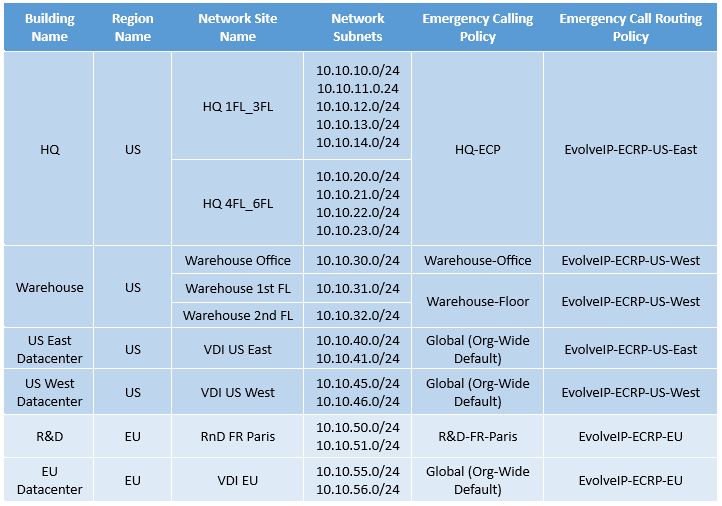Viewport: 722px width, 506px height.
Task: Click the VDI EU site cell
Action: 238,480
